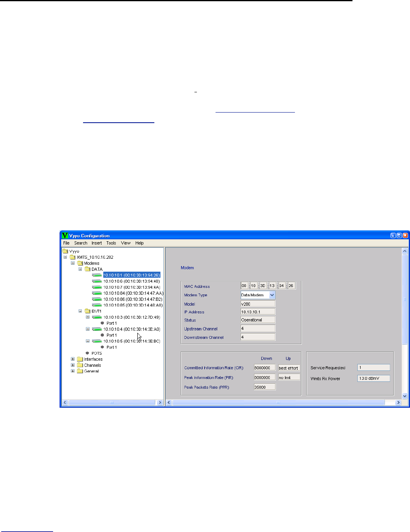Open the Tools menu

click(x=111, y=243)
